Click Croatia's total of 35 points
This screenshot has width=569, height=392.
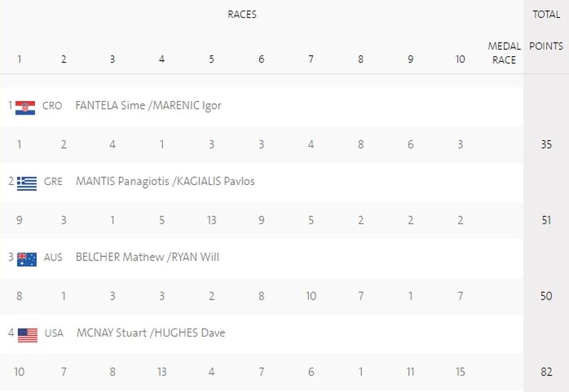coord(546,144)
